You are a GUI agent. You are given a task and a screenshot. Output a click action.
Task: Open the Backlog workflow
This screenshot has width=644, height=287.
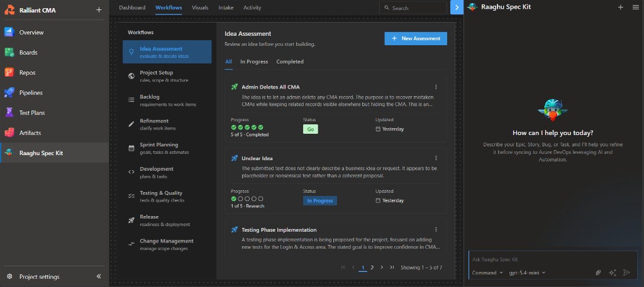pos(167,100)
